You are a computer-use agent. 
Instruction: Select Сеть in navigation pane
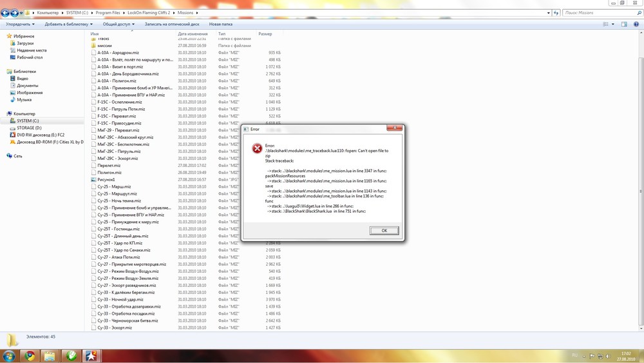17,156
